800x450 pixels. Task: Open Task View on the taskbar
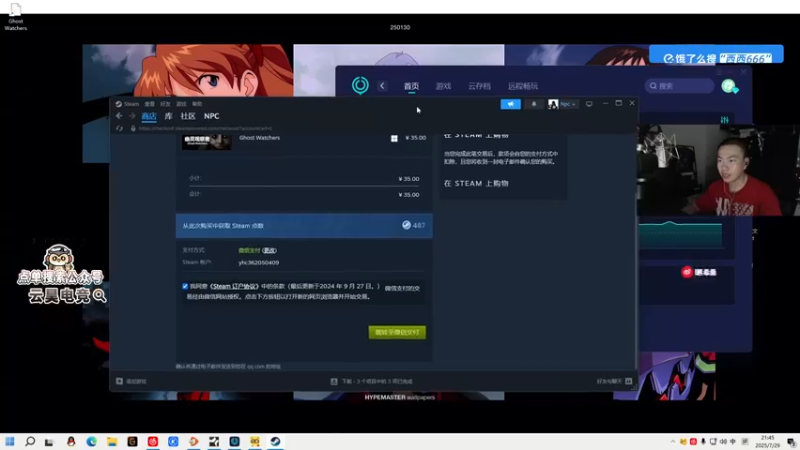[x=49, y=442]
